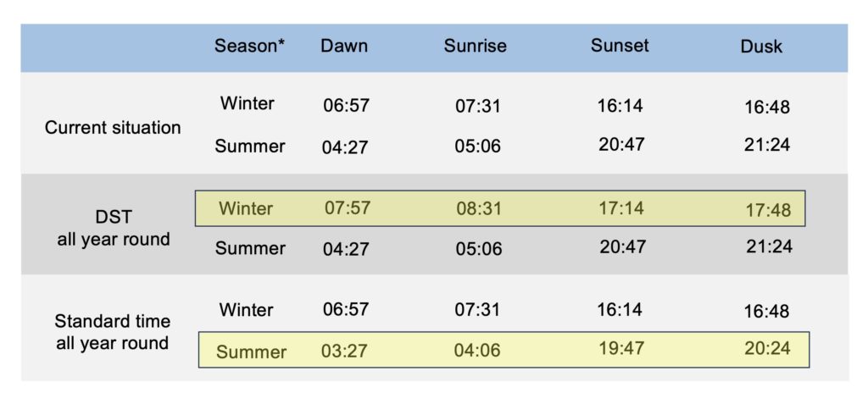The image size is (868, 393).
Task: Click the 08:31 sunrise time
Action: click(x=478, y=208)
